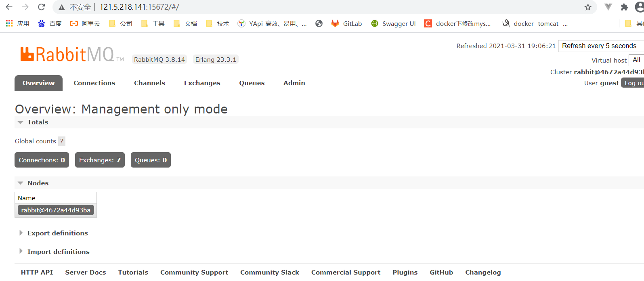Reload the page with refresh icon
This screenshot has height=281, width=644.
pos(41,7)
